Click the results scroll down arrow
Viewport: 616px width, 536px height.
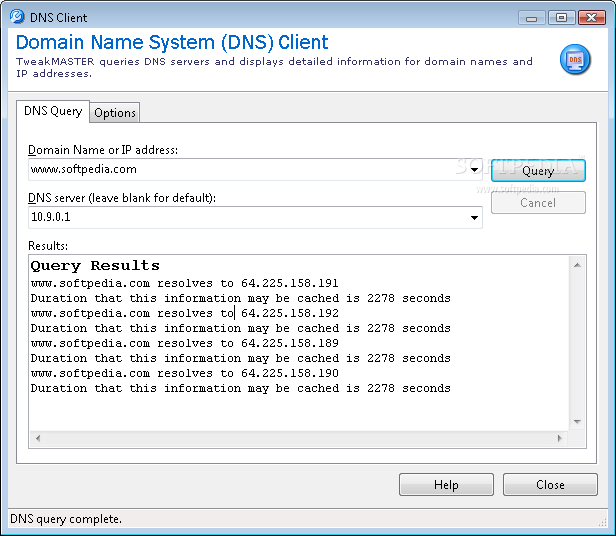(577, 422)
